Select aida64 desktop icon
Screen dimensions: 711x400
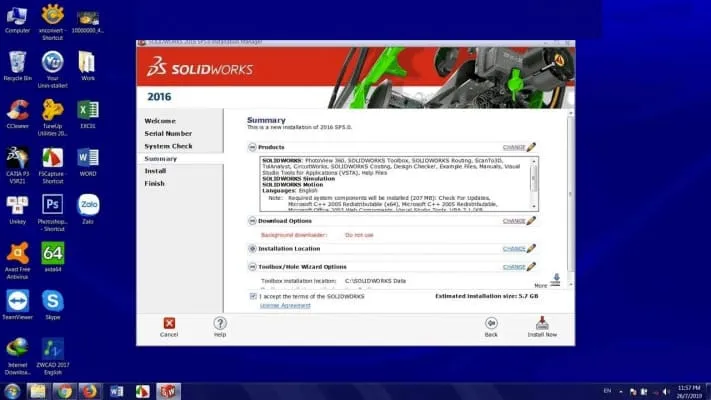click(x=53, y=257)
